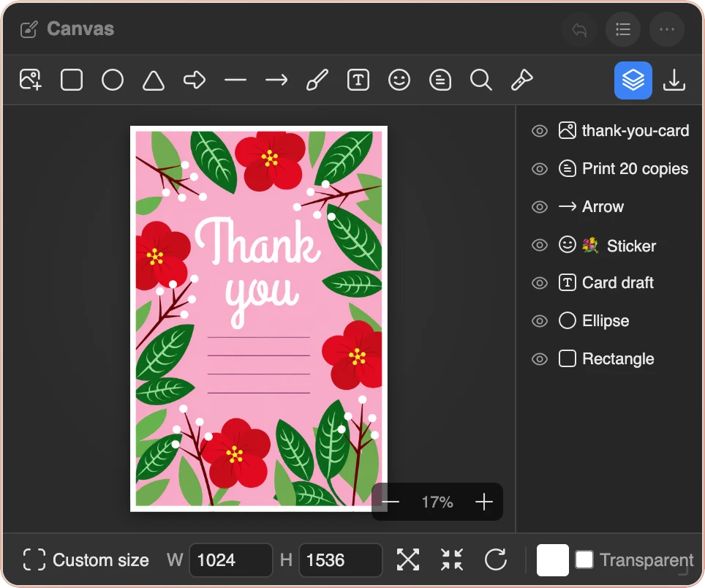Zoom out with the minus button
Viewport: 705px width, 588px height.
(x=391, y=502)
